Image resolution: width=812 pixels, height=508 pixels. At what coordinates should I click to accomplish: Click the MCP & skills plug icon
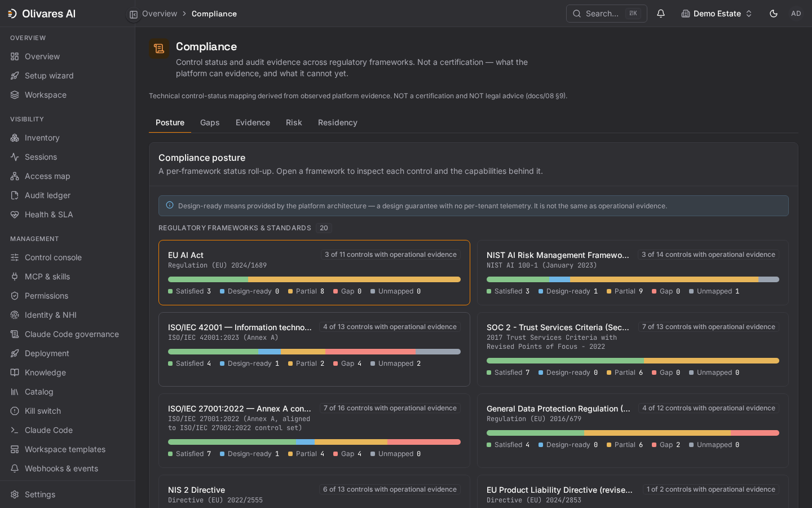click(x=15, y=277)
